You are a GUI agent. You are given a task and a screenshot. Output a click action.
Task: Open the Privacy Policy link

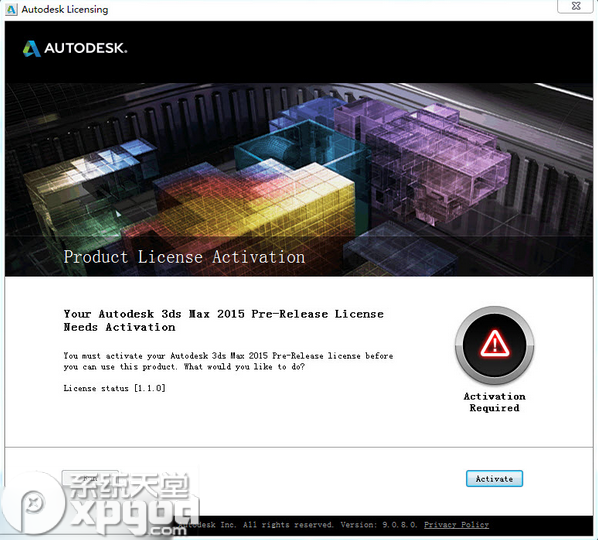pyautogui.click(x=457, y=525)
